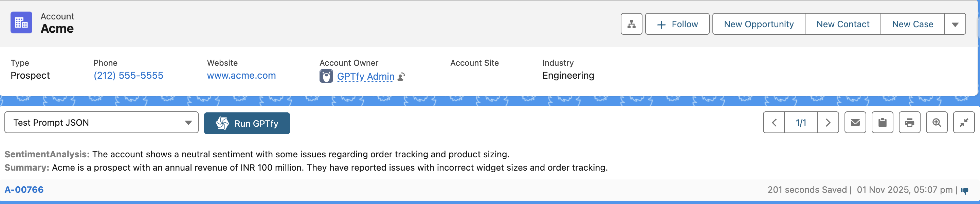Click the zoom magnifier icon
980x204 pixels.
(936, 122)
